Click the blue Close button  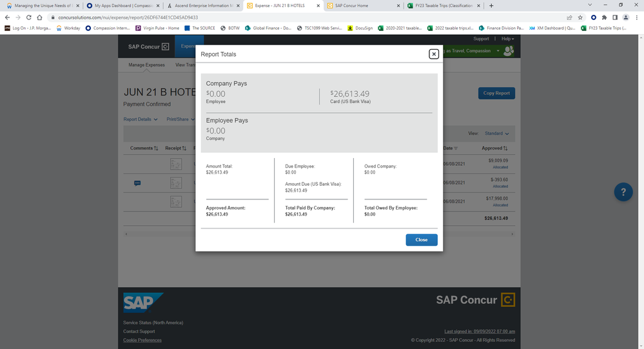coord(422,239)
